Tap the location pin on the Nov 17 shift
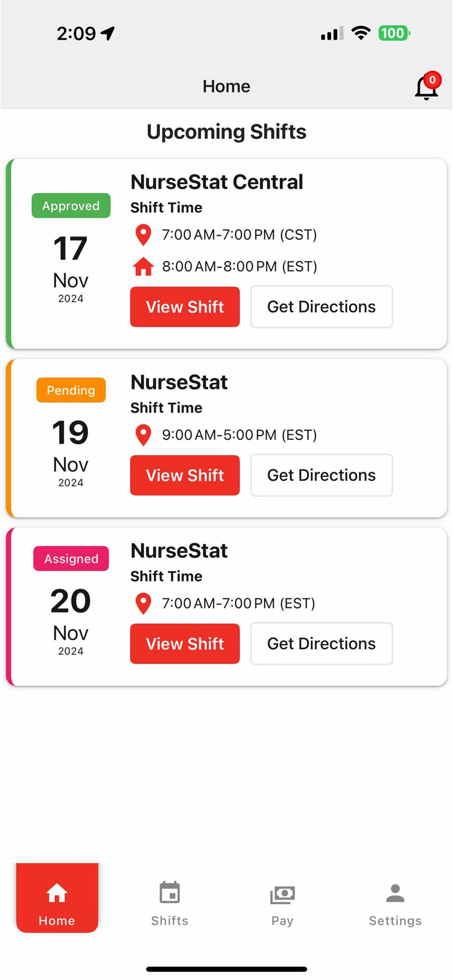This screenshot has width=453, height=980. tap(143, 234)
